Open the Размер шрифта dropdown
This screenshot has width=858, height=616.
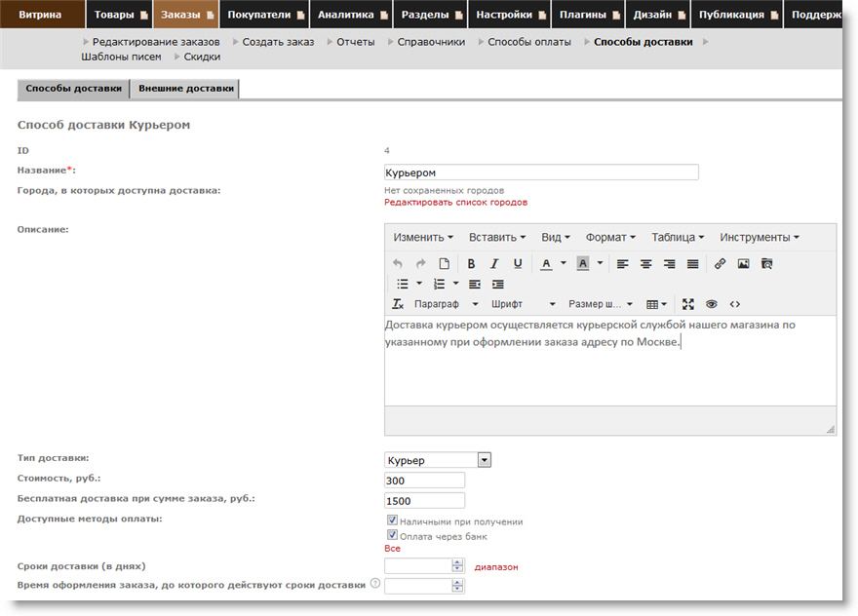[601, 304]
